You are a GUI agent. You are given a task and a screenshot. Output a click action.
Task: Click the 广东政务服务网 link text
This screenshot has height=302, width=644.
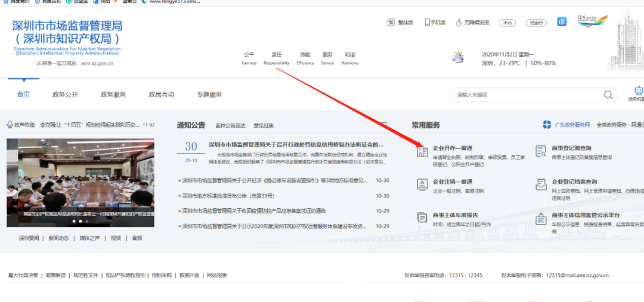tap(572, 125)
